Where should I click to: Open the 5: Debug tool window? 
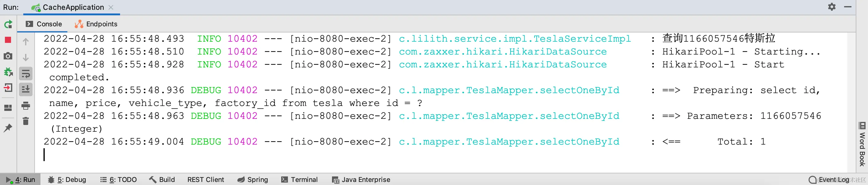tap(67, 179)
